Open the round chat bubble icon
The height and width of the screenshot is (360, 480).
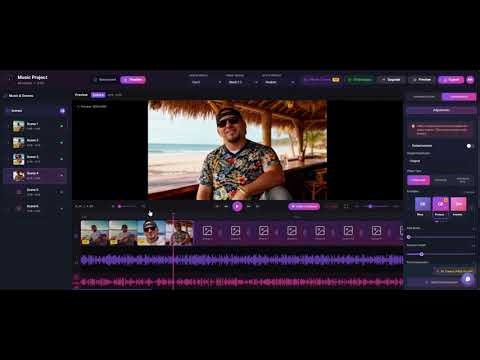tap(468, 279)
